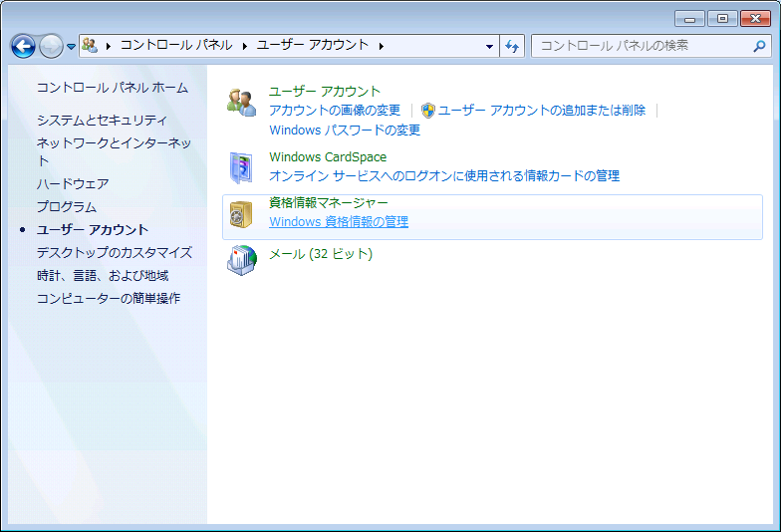Expand the arrow before コントロール パネル breadcrumb
Viewport: 781px width, 532px height.
coord(108,46)
